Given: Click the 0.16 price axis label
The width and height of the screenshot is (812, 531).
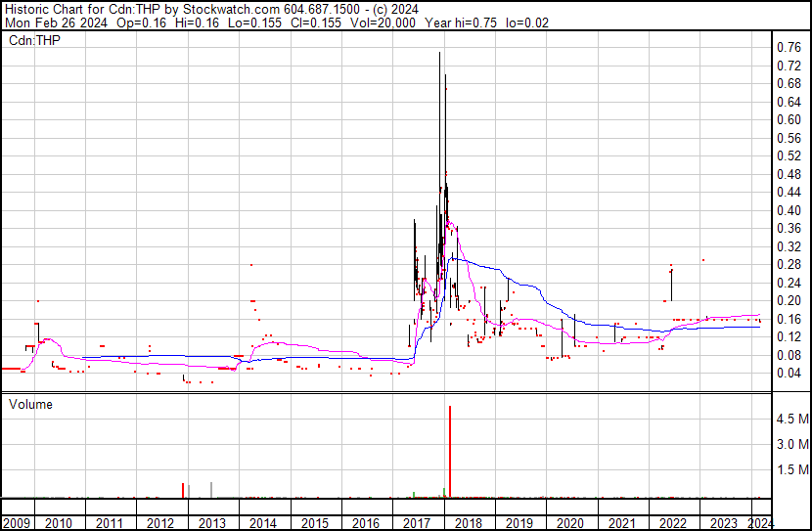Looking at the screenshot, I should (x=789, y=320).
